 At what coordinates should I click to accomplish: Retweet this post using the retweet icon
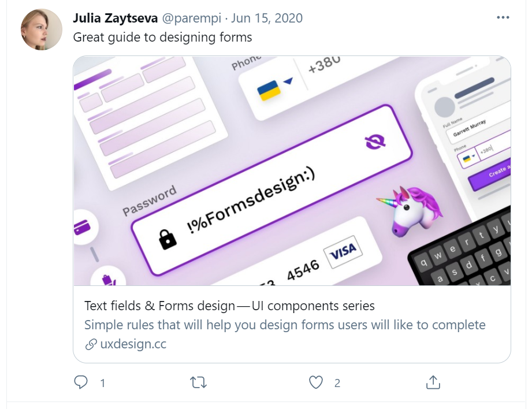199,382
